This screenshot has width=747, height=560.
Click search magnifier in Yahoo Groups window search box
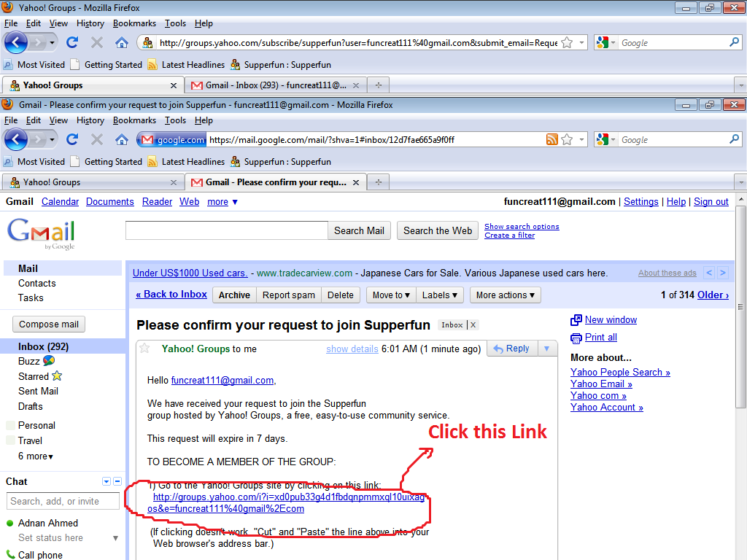tap(734, 42)
